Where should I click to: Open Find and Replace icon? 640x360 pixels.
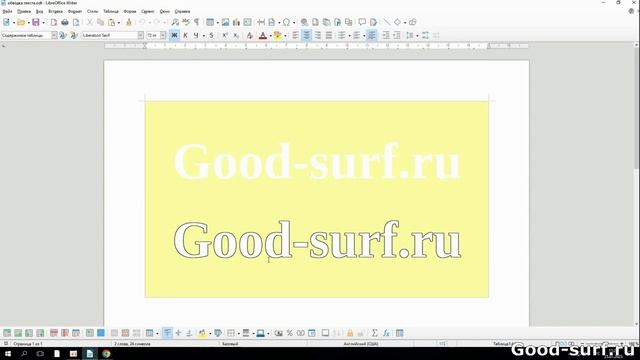coord(175,22)
